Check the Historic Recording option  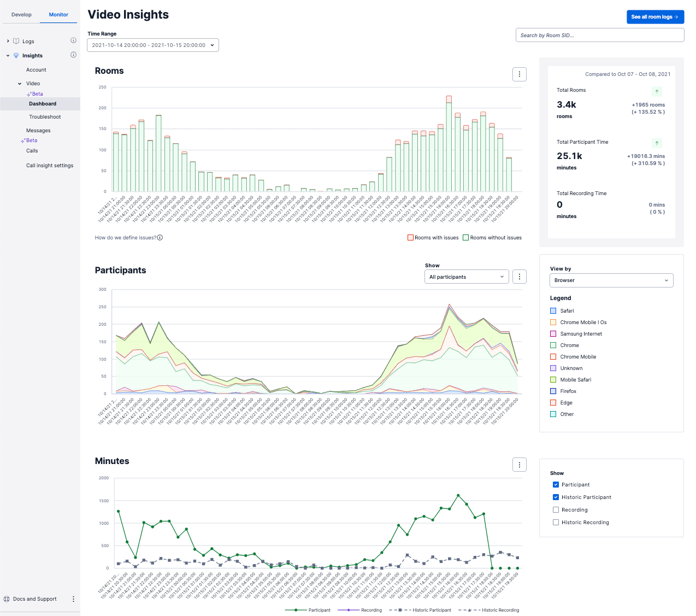556,522
